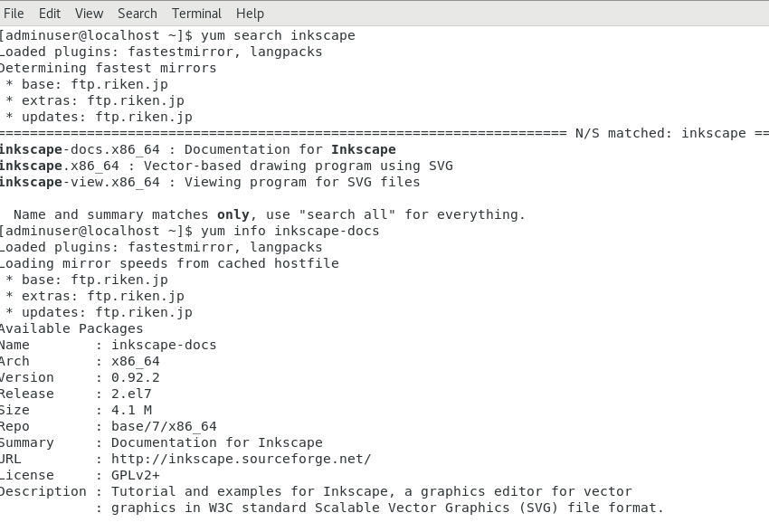Open the Help menu
Screen dimensions: 769x532
click(x=250, y=14)
